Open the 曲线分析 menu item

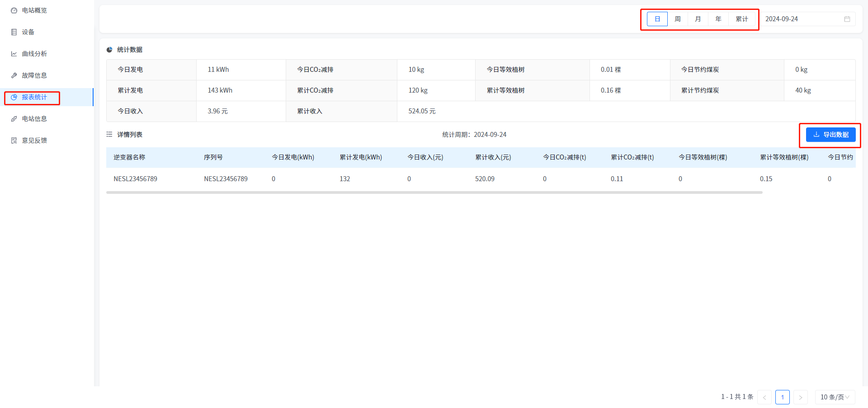point(34,54)
